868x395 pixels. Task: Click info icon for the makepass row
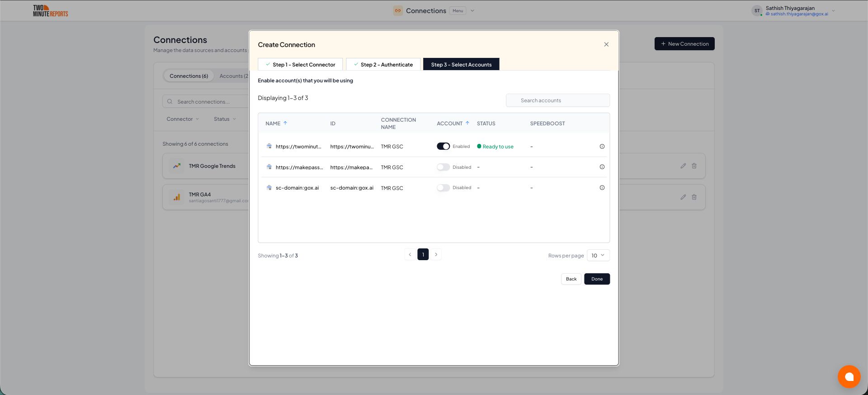tap(602, 167)
